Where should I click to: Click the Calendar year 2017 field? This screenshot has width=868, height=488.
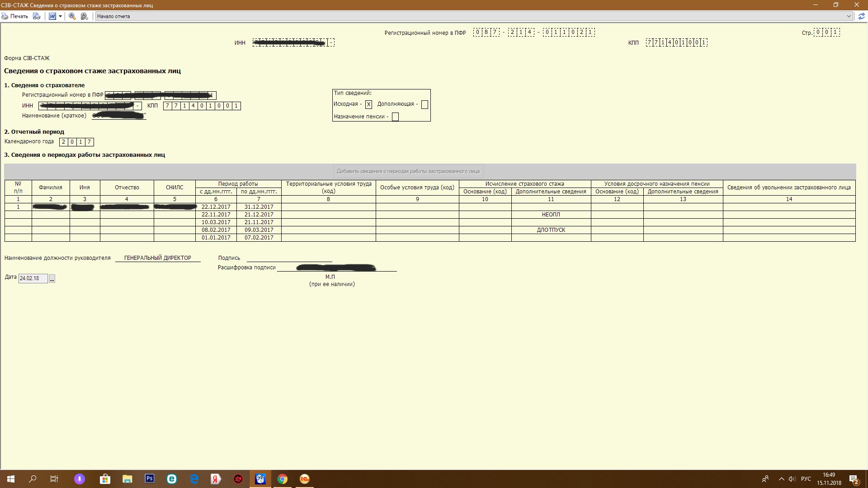click(x=76, y=142)
